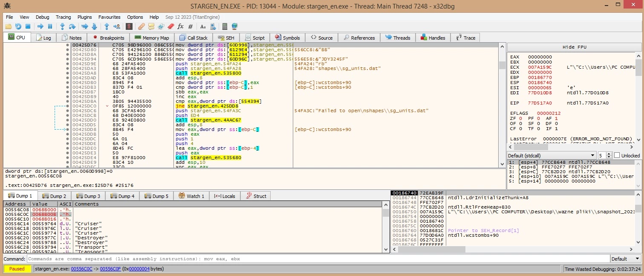Screen dimensions: 644x276
Task: Open the Options menu
Action: 135,17
